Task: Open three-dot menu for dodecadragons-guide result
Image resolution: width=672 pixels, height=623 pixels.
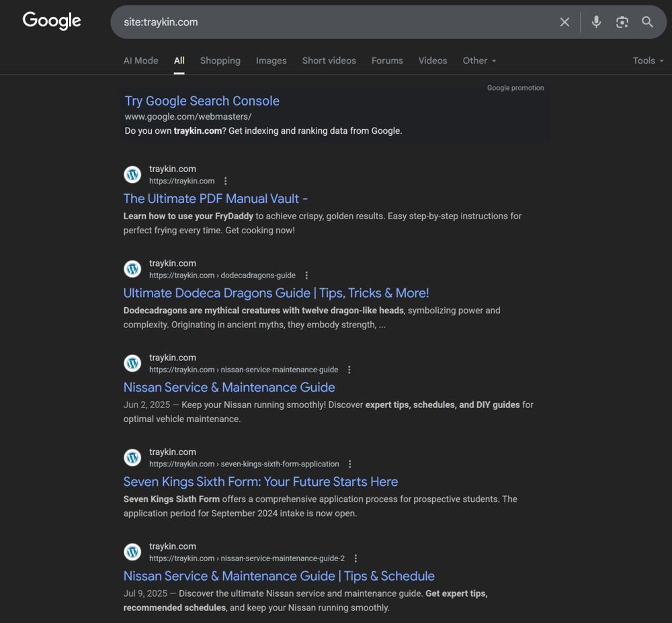Action: [306, 275]
